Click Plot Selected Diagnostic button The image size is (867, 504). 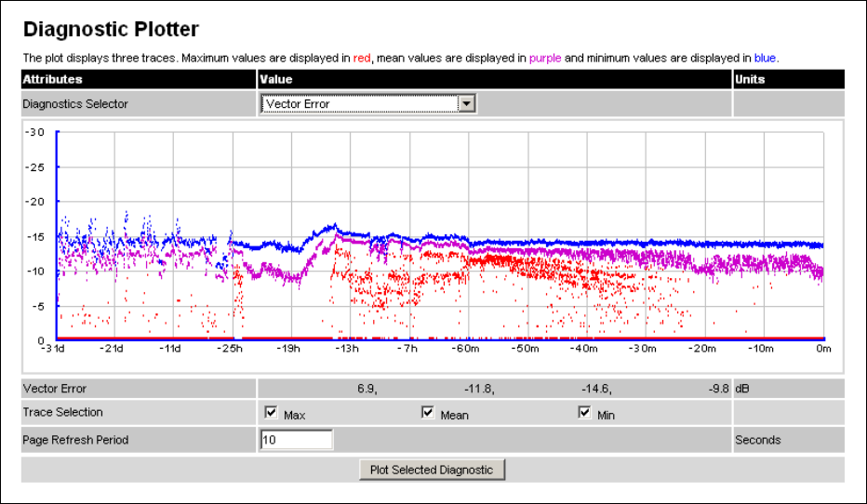[x=432, y=470]
